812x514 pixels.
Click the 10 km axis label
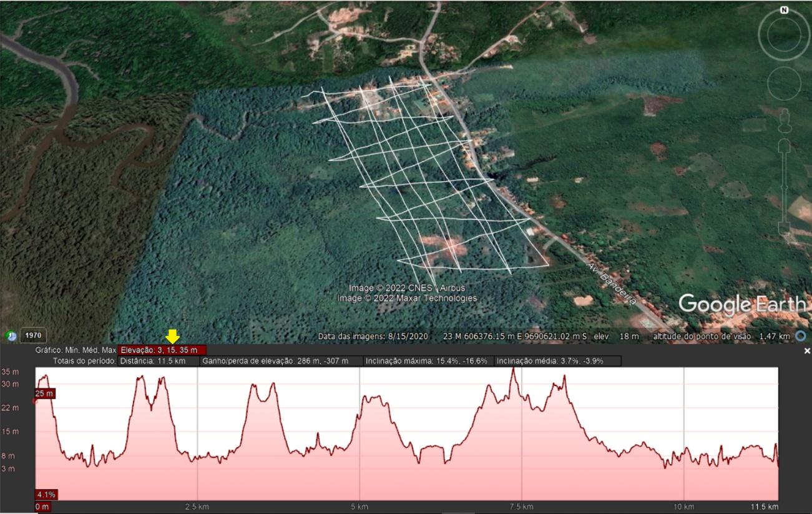click(683, 507)
